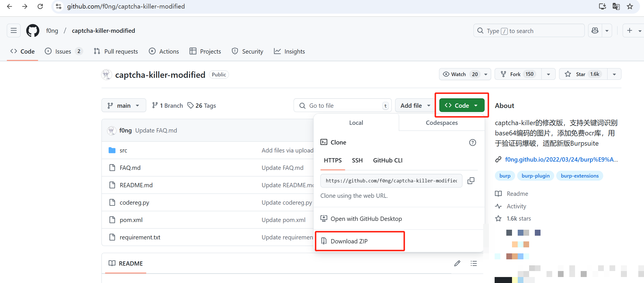Select the Code repository tab
Viewport: 644px width, 283px height.
coord(23,51)
